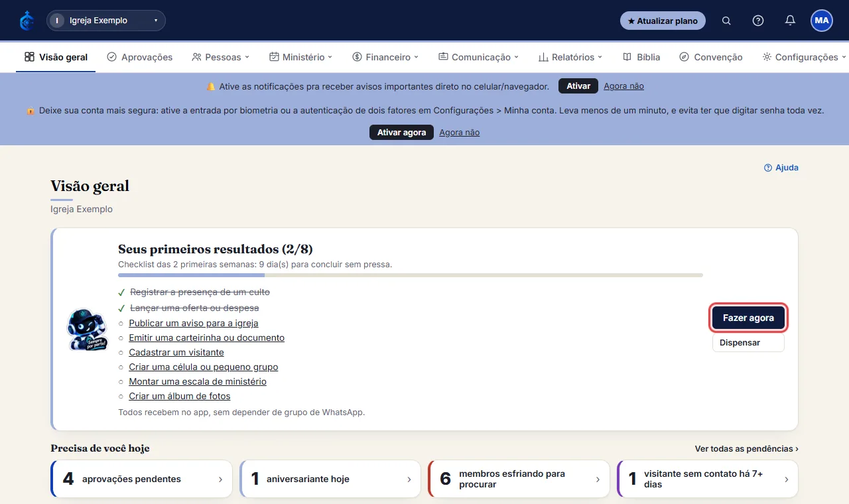
Task: Open Criar uma célula ou pequeno grupo
Action: pos(203,367)
